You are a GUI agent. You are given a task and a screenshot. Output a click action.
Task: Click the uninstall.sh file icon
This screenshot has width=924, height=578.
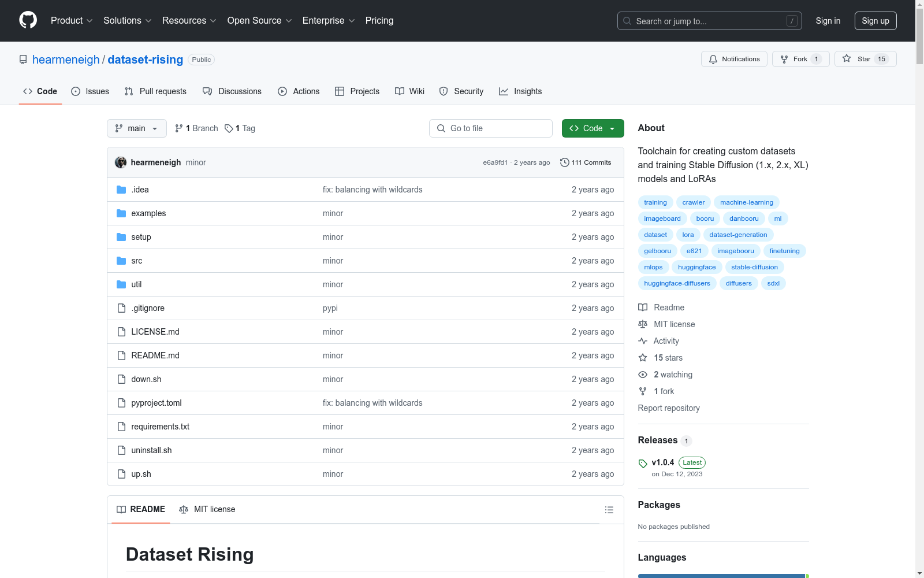(121, 450)
